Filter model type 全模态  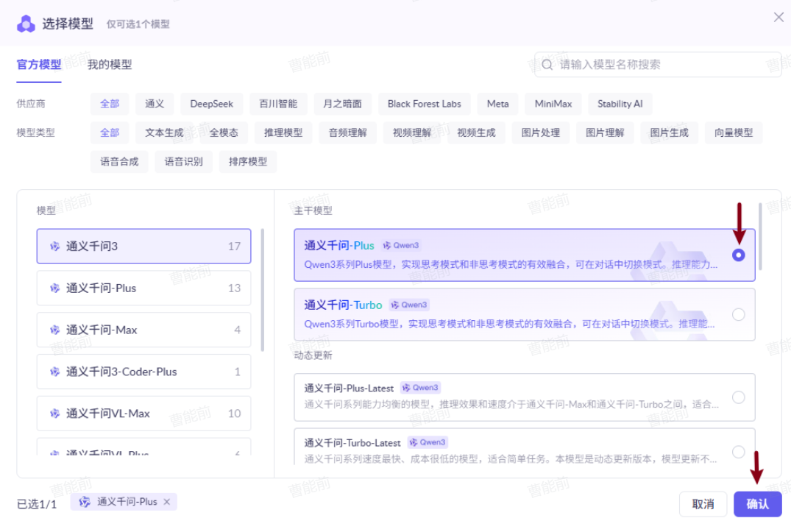pos(224,132)
